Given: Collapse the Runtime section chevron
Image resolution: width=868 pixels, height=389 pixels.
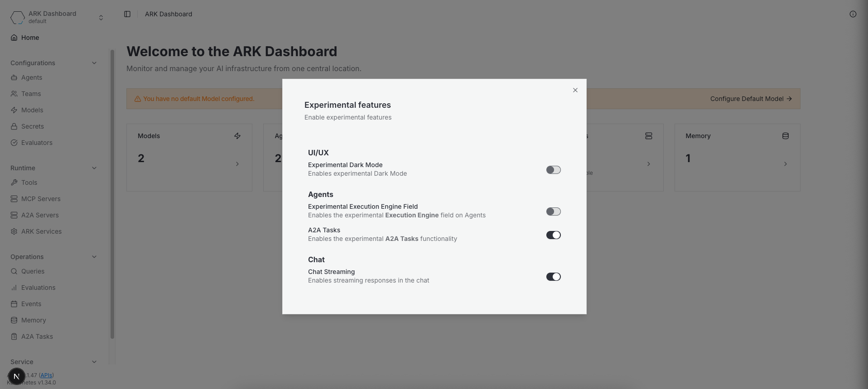Looking at the screenshot, I should click(x=94, y=168).
